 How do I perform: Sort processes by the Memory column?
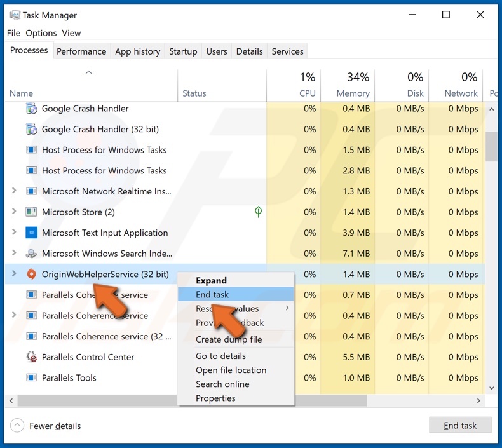coord(348,86)
